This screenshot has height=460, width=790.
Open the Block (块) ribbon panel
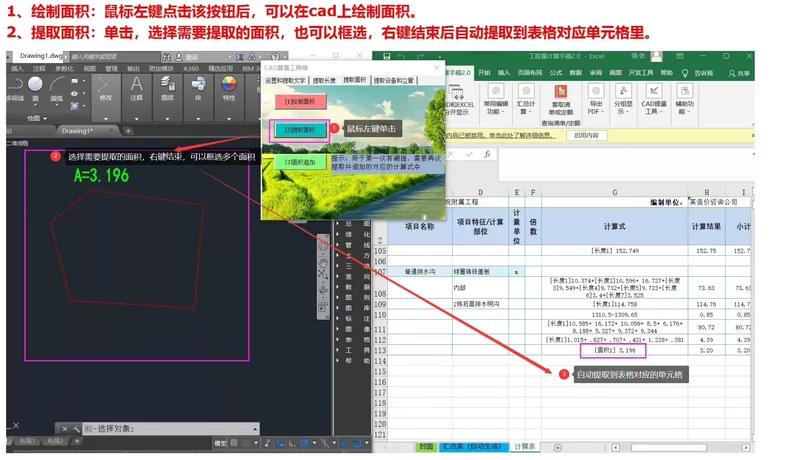[x=198, y=88]
